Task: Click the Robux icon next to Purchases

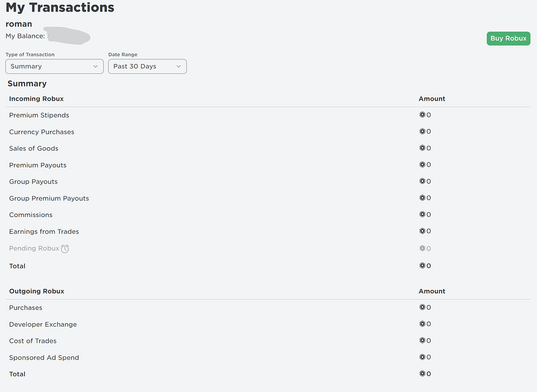Action: pyautogui.click(x=423, y=307)
